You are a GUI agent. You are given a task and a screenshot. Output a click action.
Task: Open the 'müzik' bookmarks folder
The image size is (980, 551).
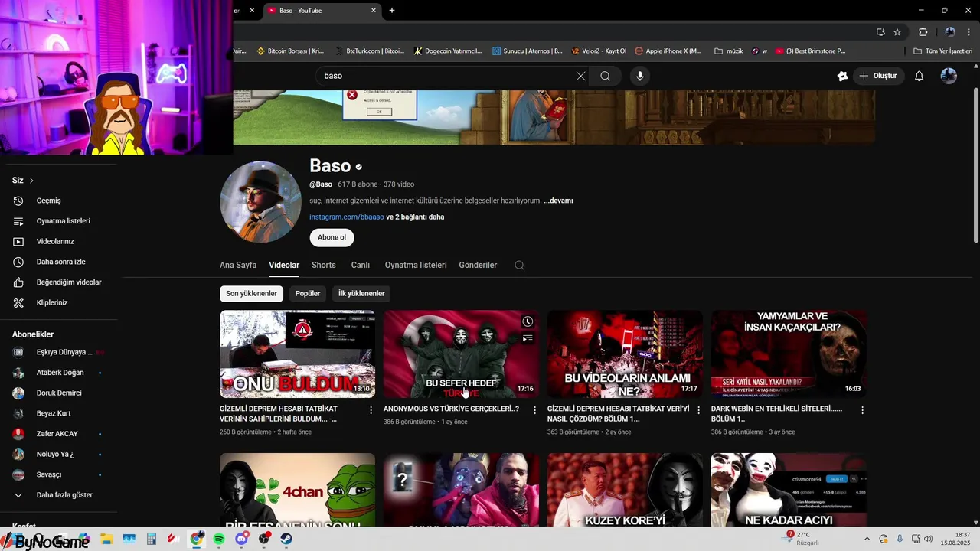pos(729,51)
